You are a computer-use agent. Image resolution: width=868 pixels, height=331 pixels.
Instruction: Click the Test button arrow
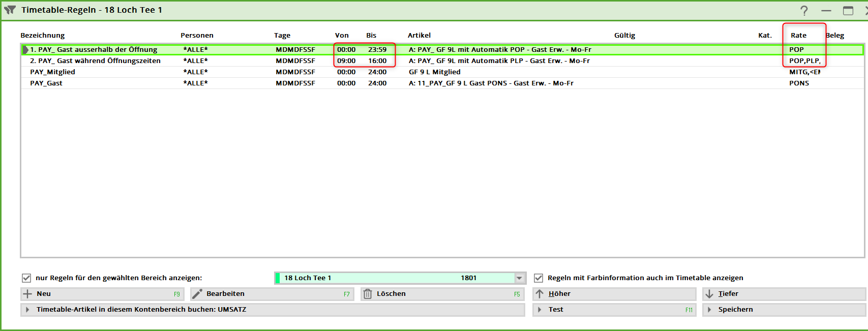(x=540, y=310)
